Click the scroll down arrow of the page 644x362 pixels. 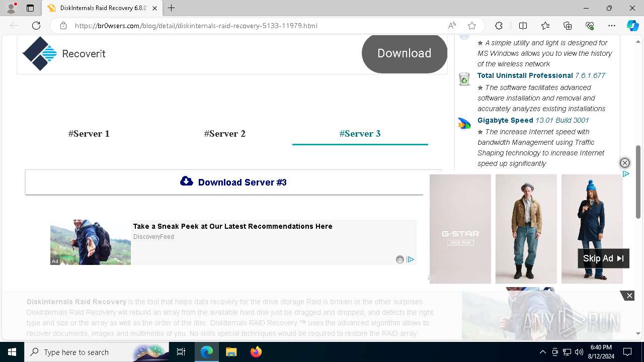(x=638, y=333)
